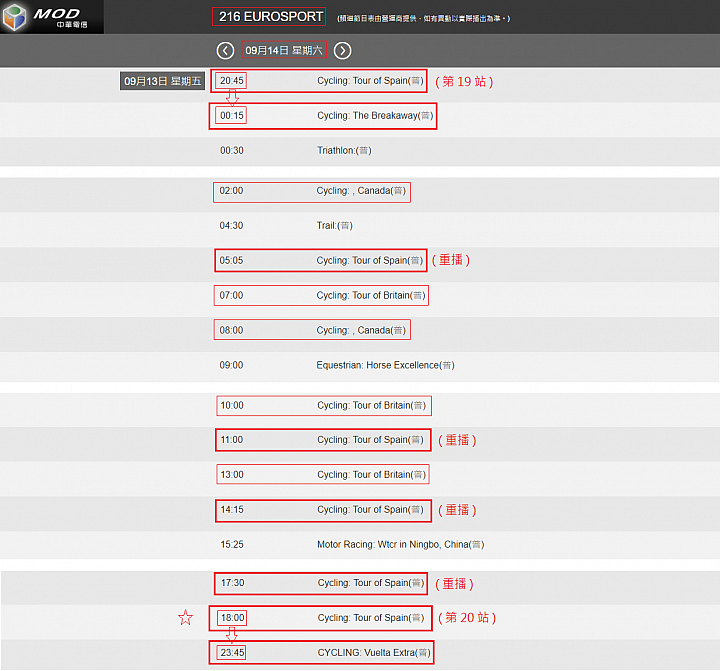Select 11:00 Cycling: Tour of Spain
The width and height of the screenshot is (720, 671).
click(x=323, y=440)
